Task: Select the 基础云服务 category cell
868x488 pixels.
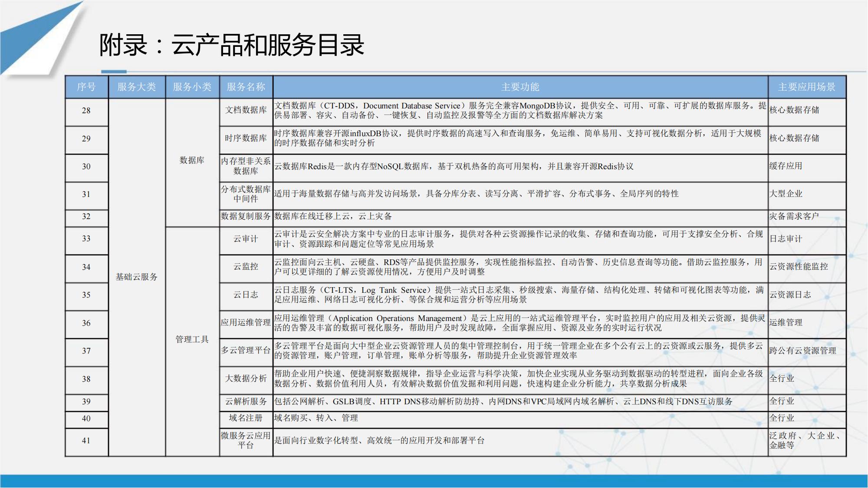Action: [137, 277]
